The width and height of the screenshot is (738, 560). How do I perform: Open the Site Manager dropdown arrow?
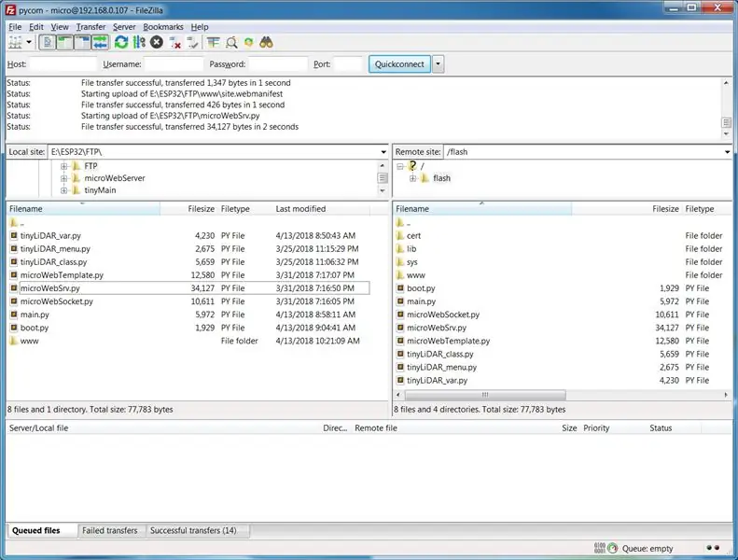point(29,43)
